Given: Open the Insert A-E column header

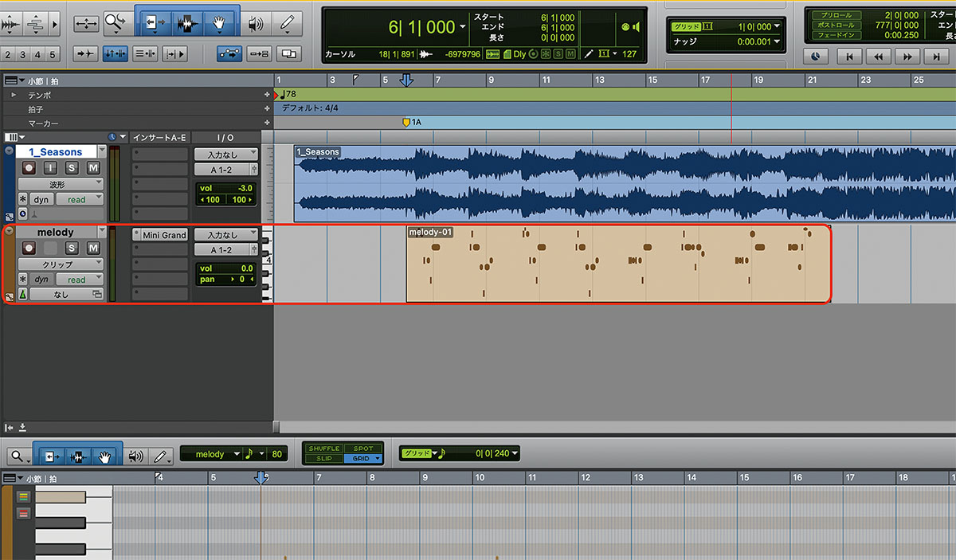Looking at the screenshot, I should point(159,137).
